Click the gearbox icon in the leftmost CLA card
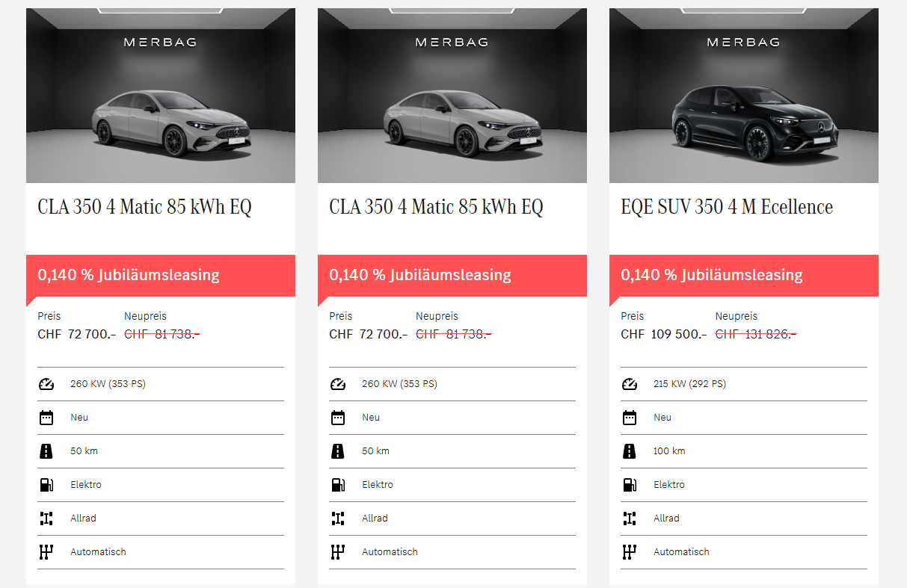Image resolution: width=907 pixels, height=588 pixels. pyautogui.click(x=46, y=552)
